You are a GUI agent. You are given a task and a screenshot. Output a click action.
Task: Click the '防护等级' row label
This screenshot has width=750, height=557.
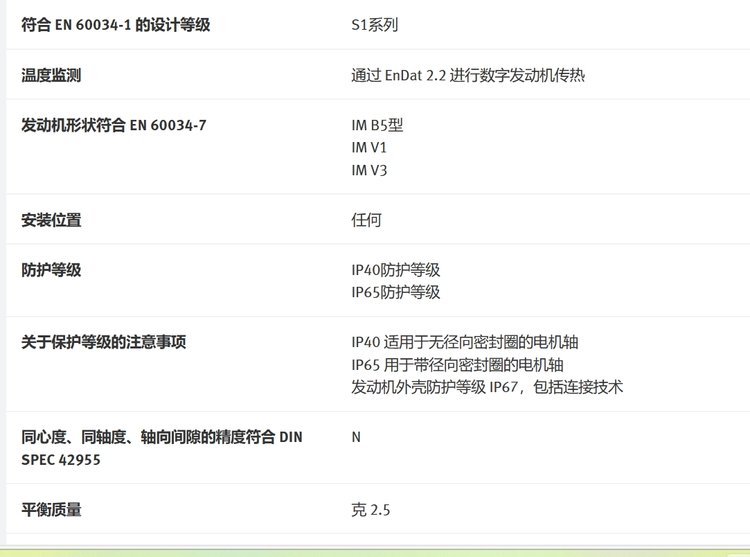[x=52, y=270]
